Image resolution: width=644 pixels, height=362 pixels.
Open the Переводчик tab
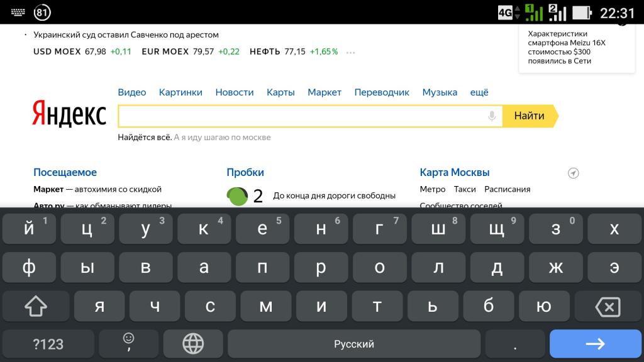click(x=382, y=92)
